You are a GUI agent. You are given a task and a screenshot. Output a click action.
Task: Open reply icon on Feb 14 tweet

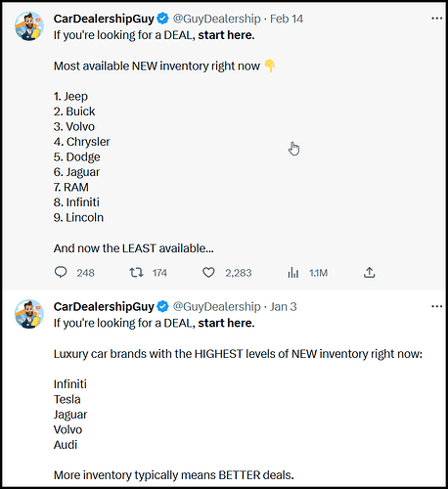[x=61, y=272]
